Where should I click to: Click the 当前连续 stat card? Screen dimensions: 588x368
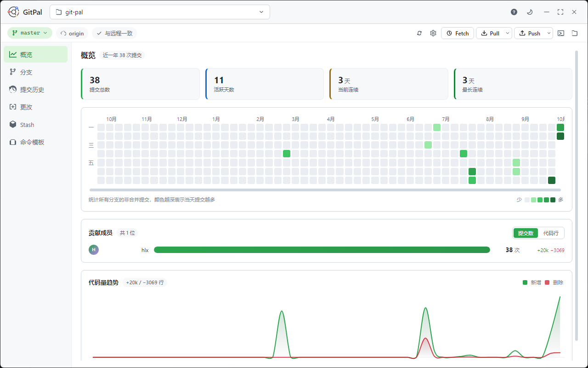[x=389, y=84]
